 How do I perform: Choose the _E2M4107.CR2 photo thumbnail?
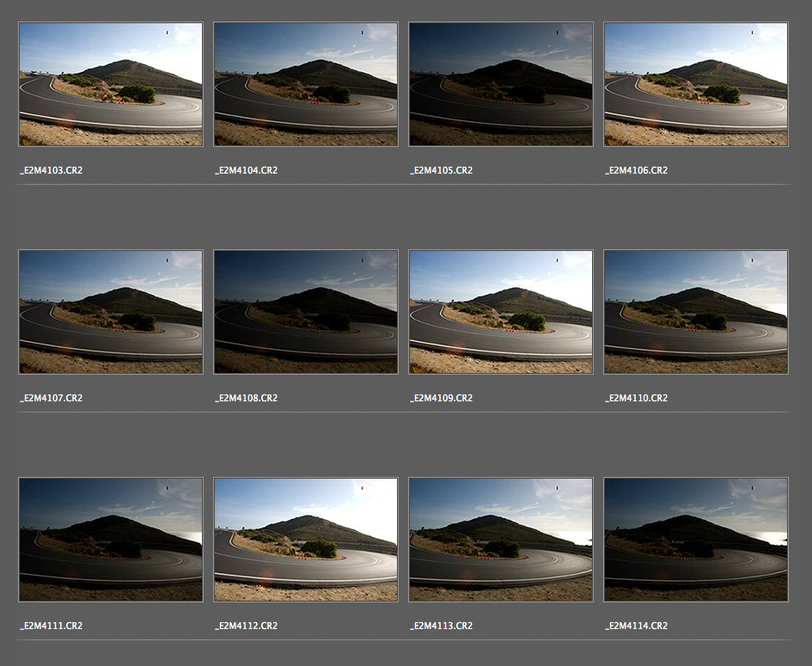[x=110, y=312]
